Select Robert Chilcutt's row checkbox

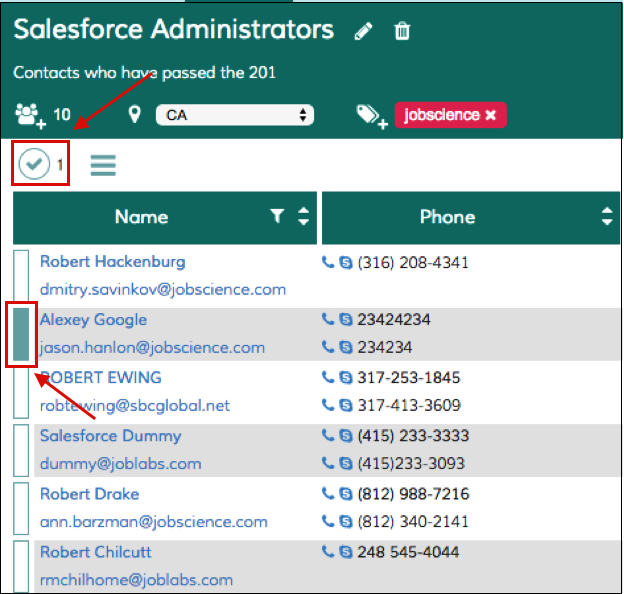click(21, 566)
